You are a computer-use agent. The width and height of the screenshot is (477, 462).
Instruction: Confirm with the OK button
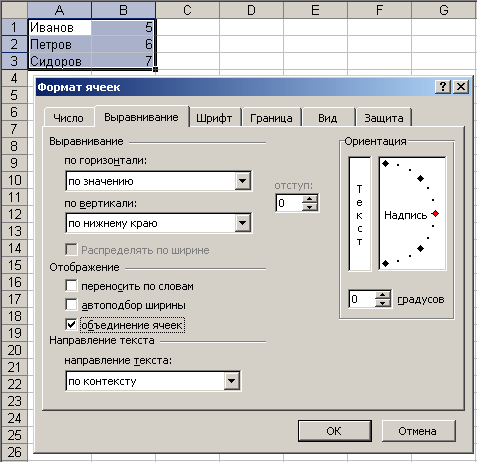(x=334, y=431)
